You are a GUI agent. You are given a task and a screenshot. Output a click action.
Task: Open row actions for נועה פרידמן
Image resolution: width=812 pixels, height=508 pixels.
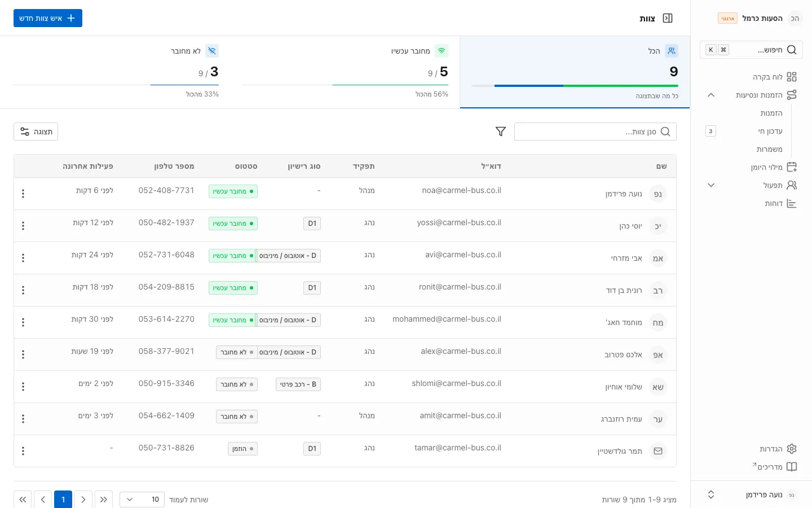(x=23, y=194)
